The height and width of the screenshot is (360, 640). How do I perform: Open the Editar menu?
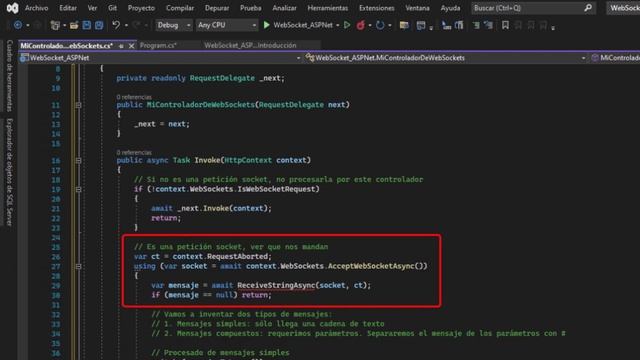(68, 8)
